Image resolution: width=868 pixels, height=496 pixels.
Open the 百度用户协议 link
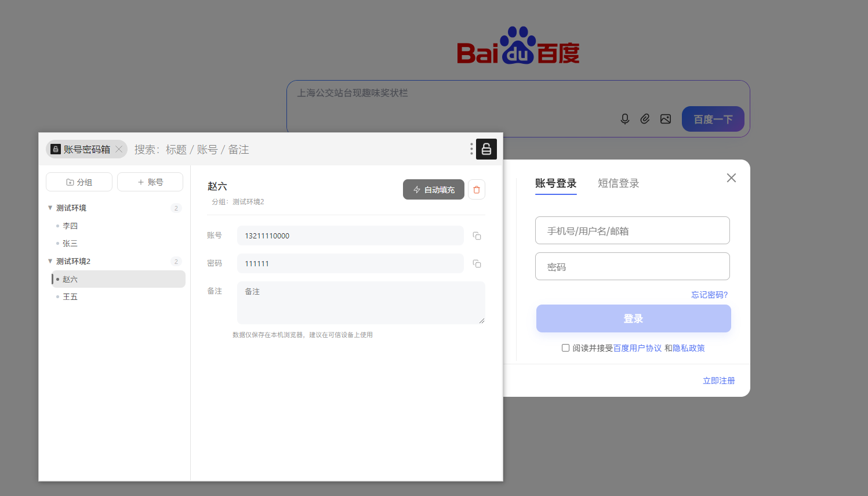637,348
